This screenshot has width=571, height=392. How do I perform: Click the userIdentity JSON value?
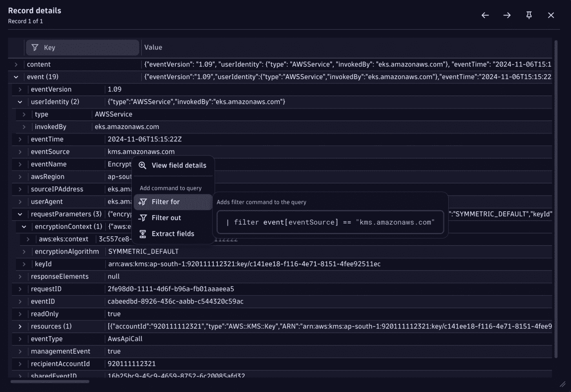(197, 102)
